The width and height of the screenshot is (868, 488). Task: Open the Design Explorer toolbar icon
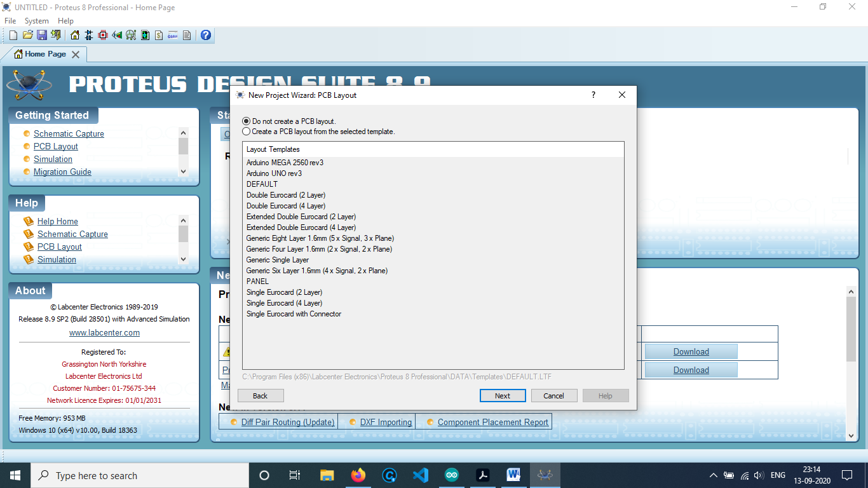[145, 35]
